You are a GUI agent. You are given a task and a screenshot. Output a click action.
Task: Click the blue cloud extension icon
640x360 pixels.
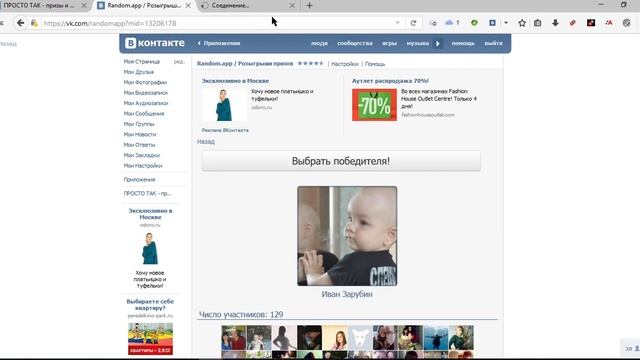point(449,23)
